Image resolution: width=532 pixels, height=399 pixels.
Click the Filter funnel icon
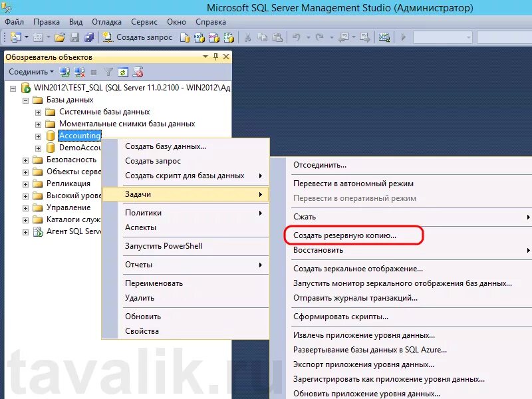coord(108,72)
